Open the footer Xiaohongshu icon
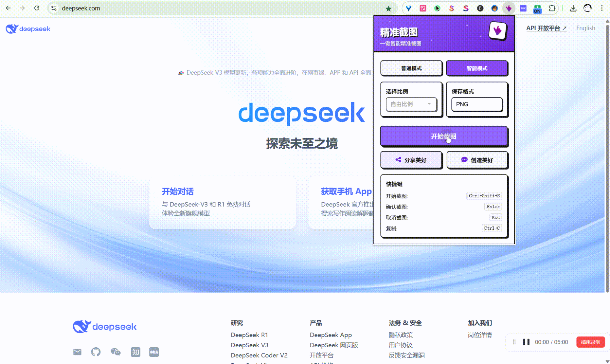The image size is (610, 364). [154, 352]
